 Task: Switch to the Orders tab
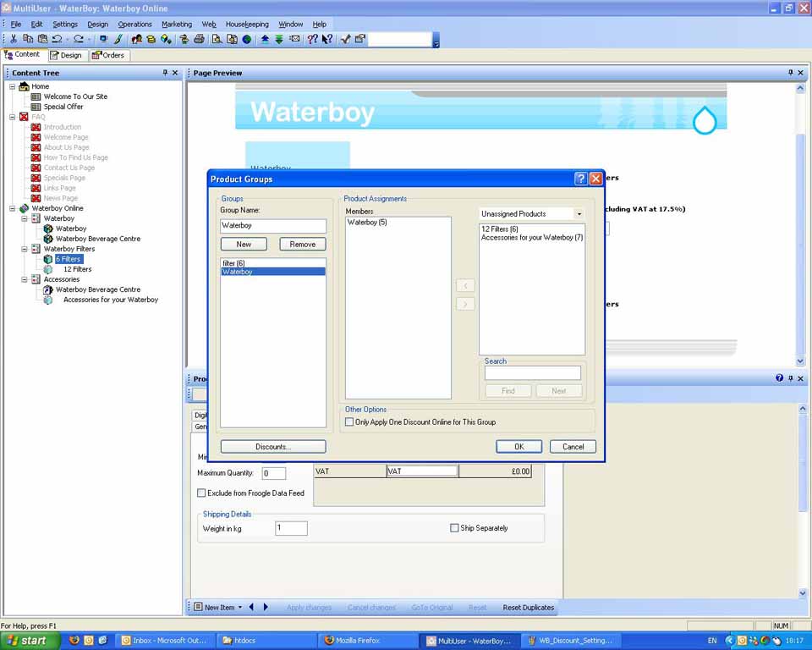pyautogui.click(x=108, y=55)
